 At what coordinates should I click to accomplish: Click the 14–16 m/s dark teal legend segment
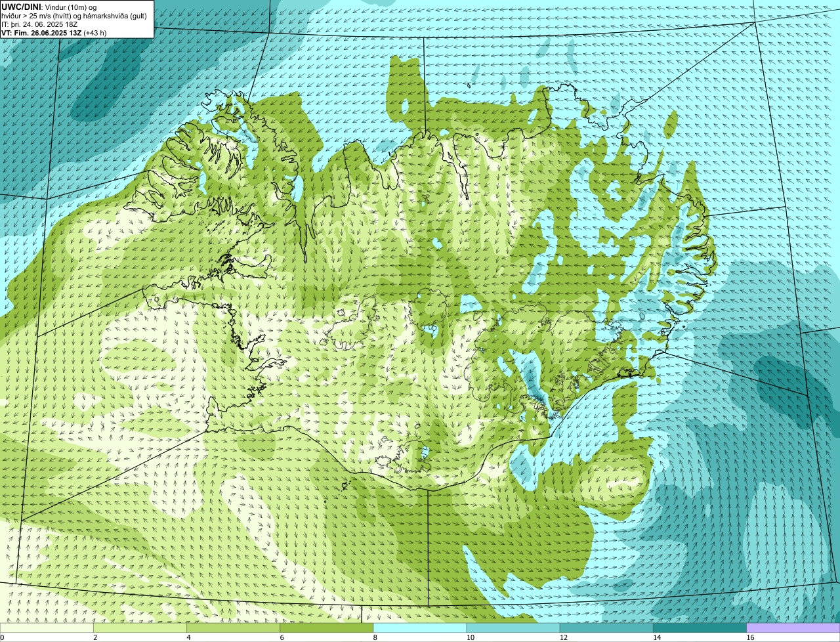pyautogui.click(x=700, y=628)
